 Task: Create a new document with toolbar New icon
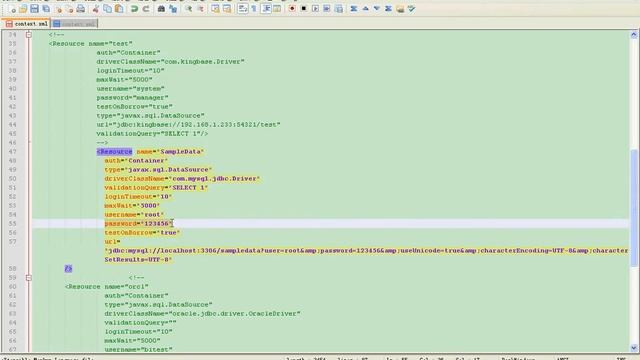pyautogui.click(x=13, y=9)
